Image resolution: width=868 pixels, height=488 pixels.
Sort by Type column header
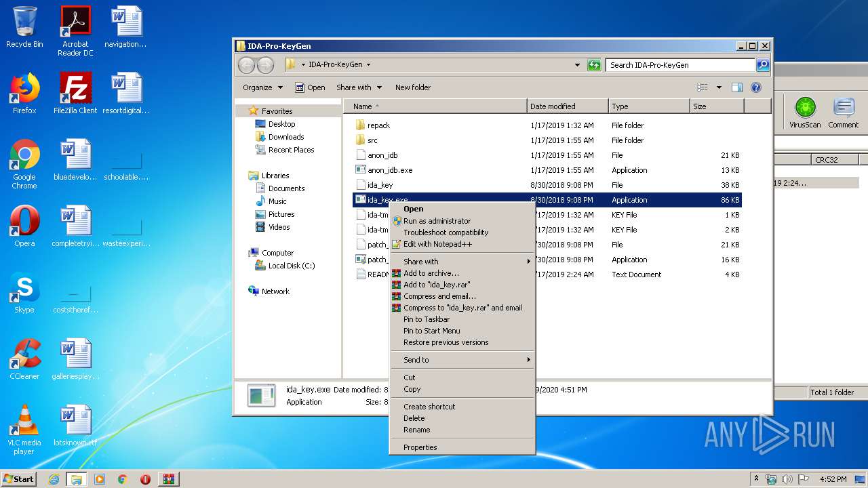tap(649, 106)
